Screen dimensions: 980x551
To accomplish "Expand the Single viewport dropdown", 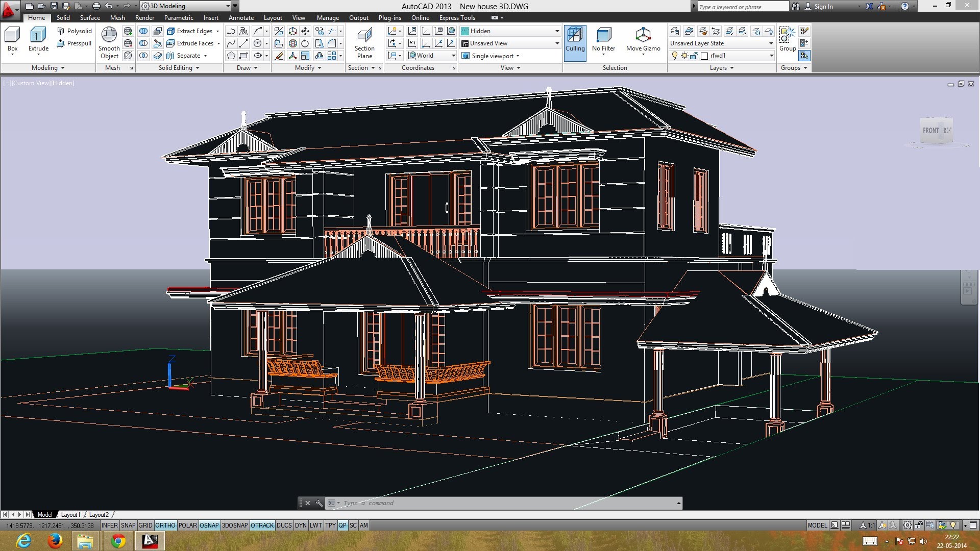I will click(x=522, y=56).
